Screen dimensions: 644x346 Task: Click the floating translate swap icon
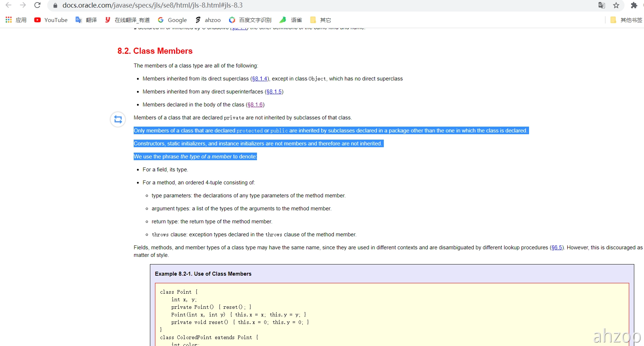tap(118, 119)
